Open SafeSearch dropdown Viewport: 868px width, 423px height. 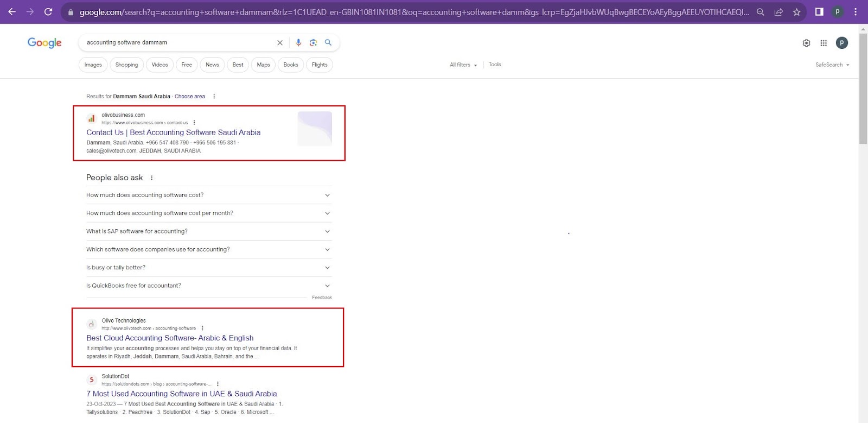point(832,65)
